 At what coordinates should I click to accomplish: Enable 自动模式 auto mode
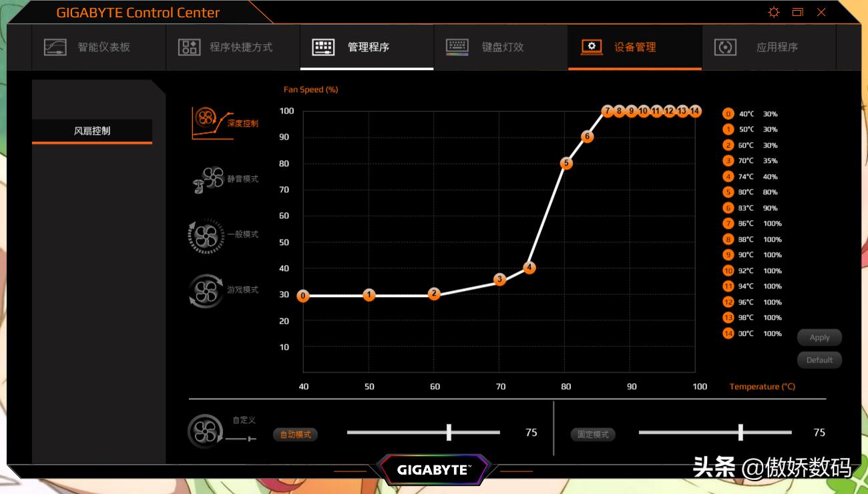[x=295, y=435]
